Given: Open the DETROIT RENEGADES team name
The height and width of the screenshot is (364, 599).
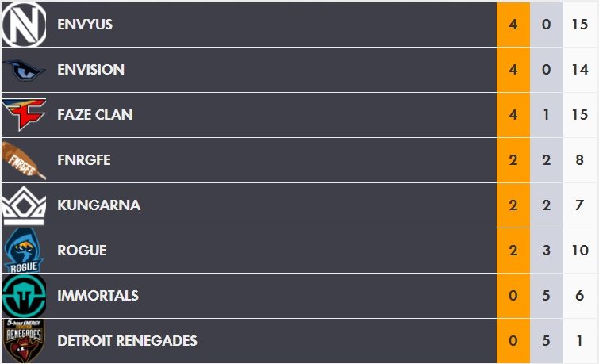Looking at the screenshot, I should point(127,341).
